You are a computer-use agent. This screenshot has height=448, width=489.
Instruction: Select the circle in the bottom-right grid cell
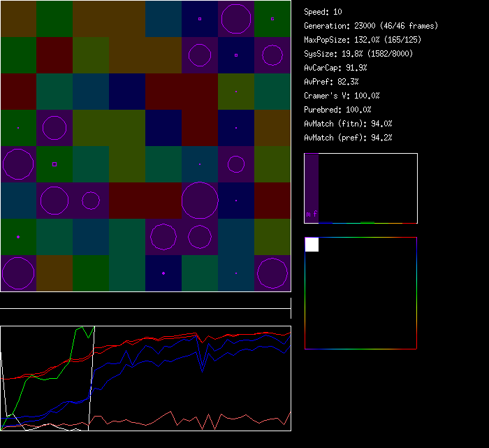click(x=272, y=273)
